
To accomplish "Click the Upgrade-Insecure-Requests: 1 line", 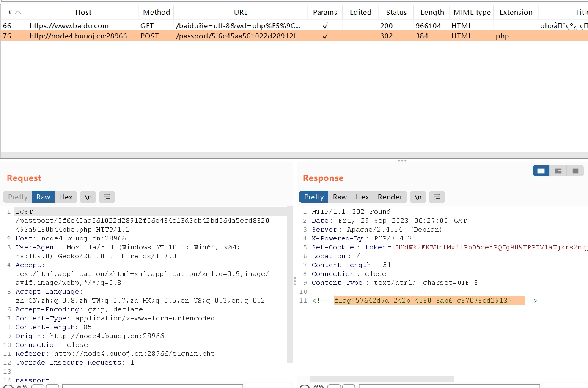I will tap(75, 363).
